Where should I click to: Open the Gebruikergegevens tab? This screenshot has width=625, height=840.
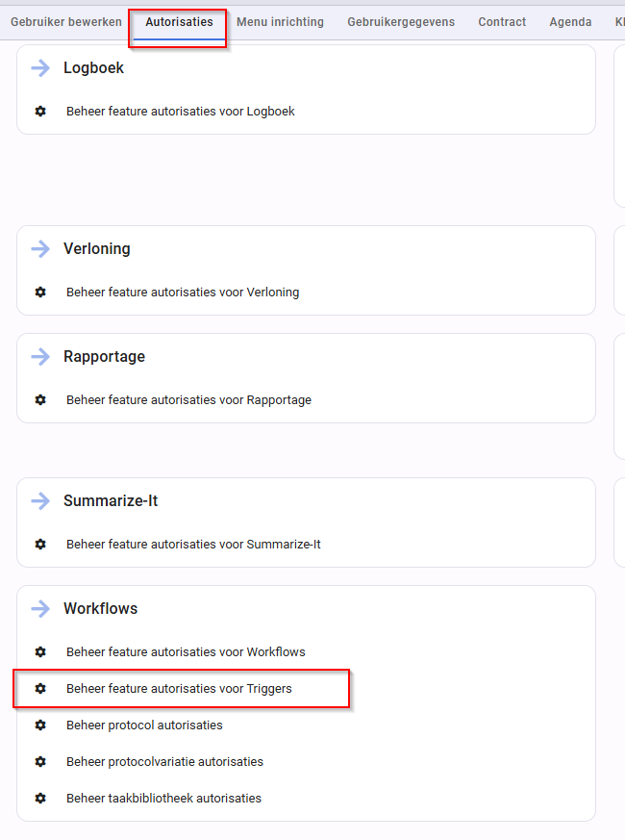pyautogui.click(x=401, y=22)
